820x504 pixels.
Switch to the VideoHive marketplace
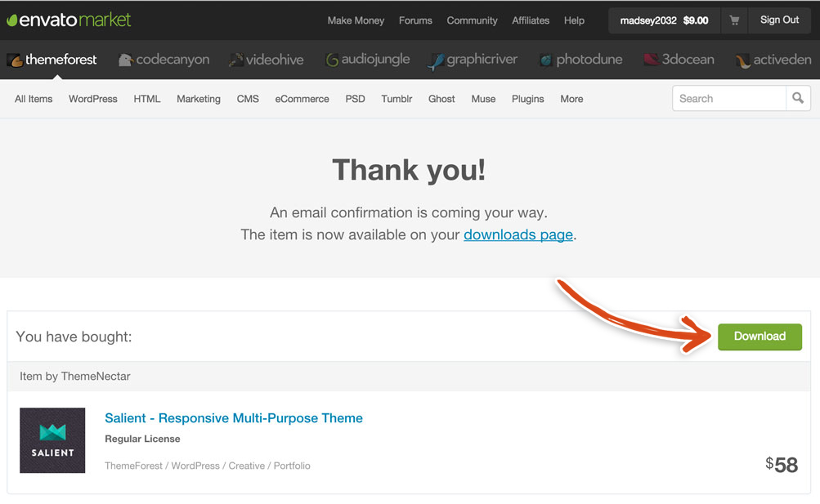point(267,60)
